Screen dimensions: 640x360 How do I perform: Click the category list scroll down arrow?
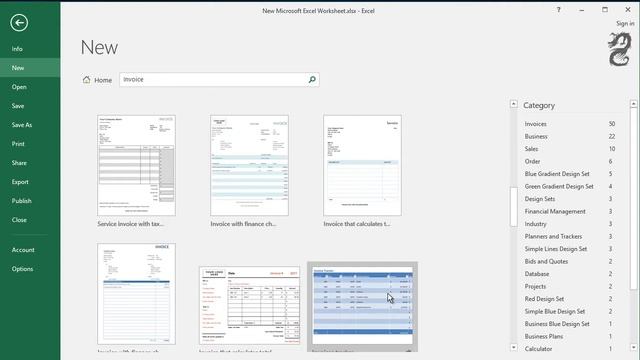[x=513, y=347]
